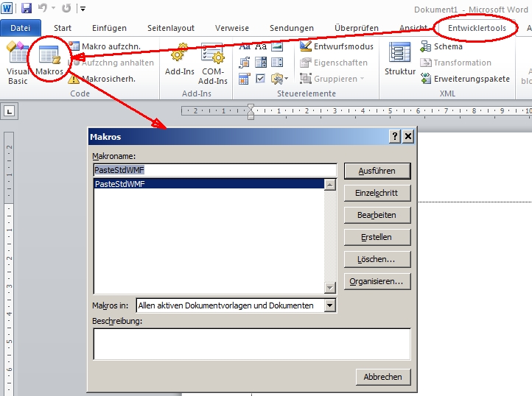This screenshot has height=396, width=532.
Task: Click Aufzchng anhalten in Code group
Action: point(111,63)
